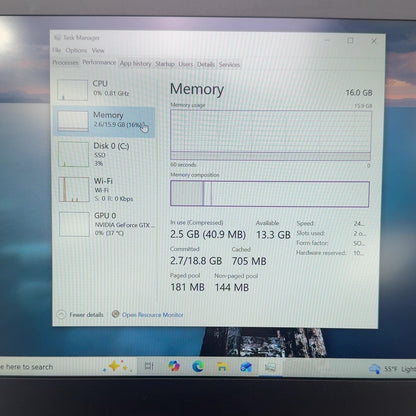
Task: Click the 16.0 GB total memory label
Action: (359, 93)
